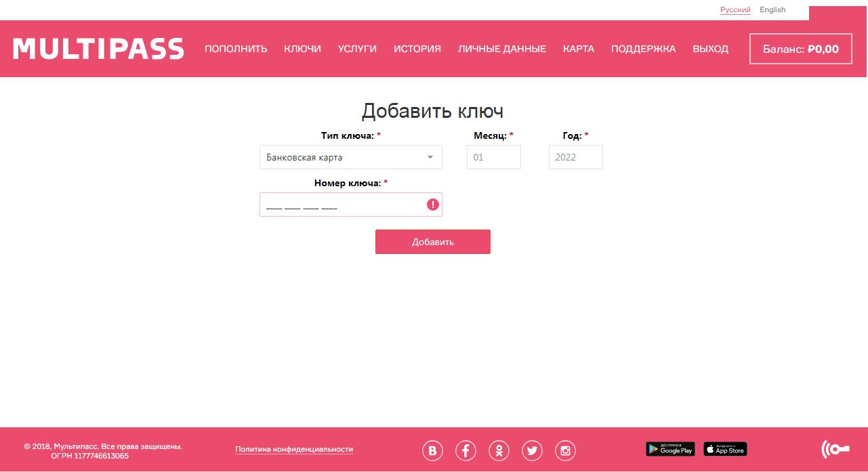
Task: Open Политика конфиденциальности link
Action: [294, 449]
